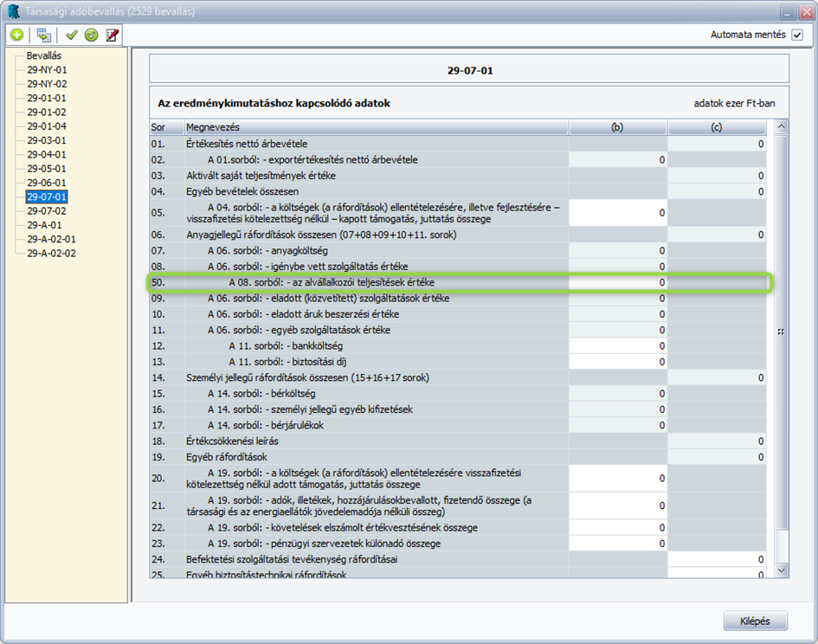
Task: Open the 29-03-01 sheet
Action: tap(47, 140)
